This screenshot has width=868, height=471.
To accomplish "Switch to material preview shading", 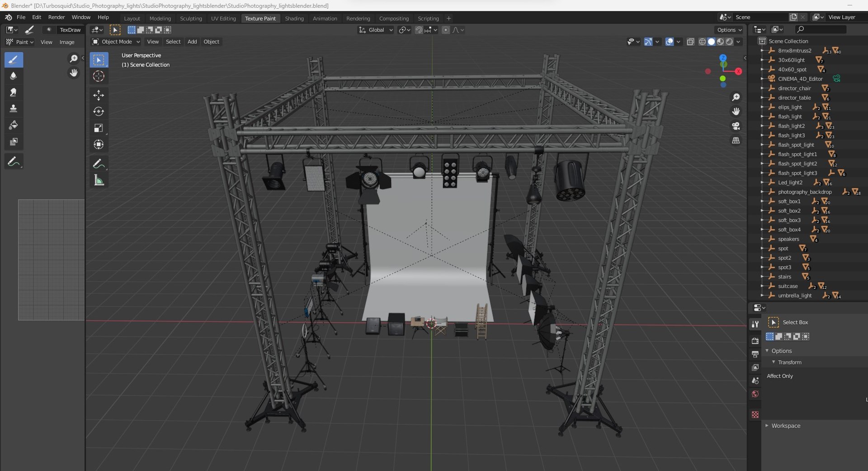I will click(x=720, y=42).
